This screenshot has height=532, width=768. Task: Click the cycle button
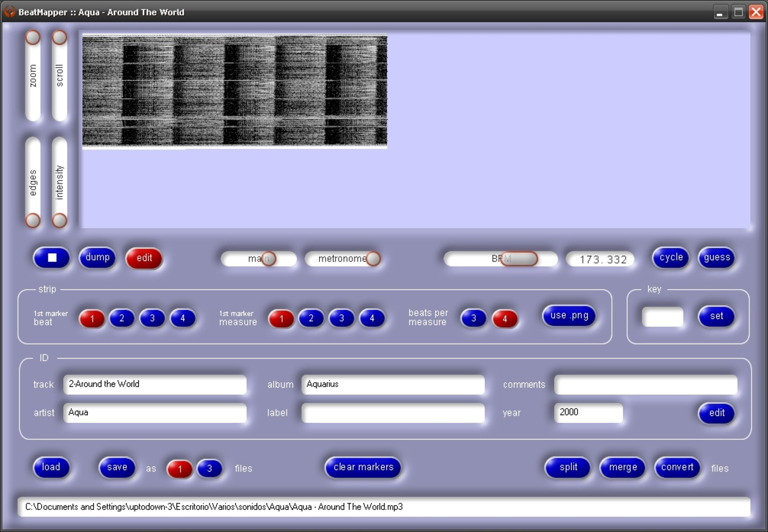[670, 257]
